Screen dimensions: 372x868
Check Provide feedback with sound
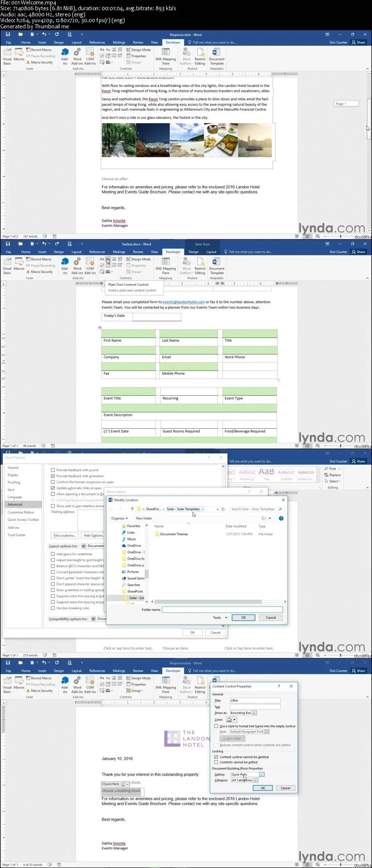53,470
